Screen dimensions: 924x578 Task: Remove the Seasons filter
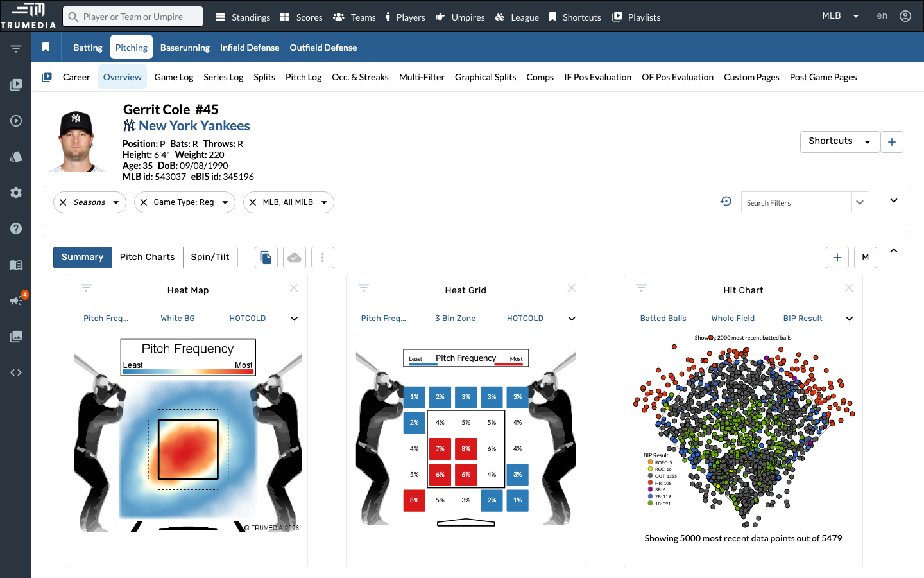click(x=63, y=202)
